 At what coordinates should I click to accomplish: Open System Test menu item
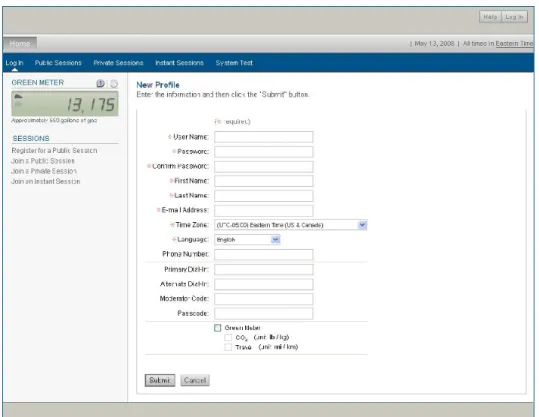click(234, 63)
